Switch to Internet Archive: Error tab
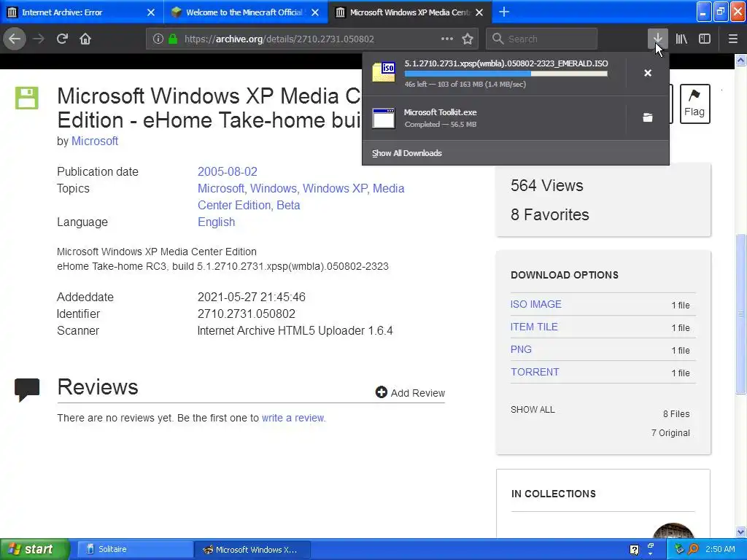 pos(82,12)
